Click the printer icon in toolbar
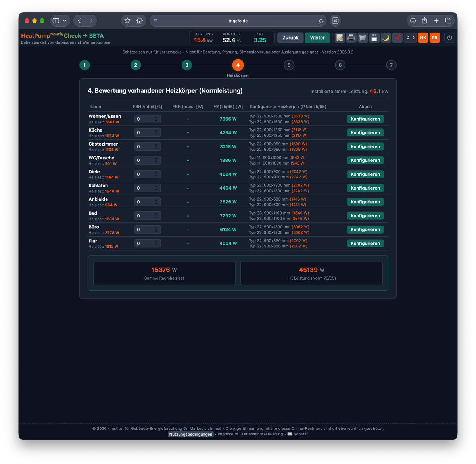 pos(351,38)
